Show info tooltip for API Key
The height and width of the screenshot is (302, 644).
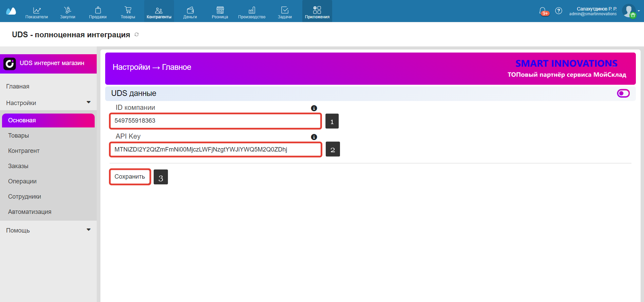point(314,137)
